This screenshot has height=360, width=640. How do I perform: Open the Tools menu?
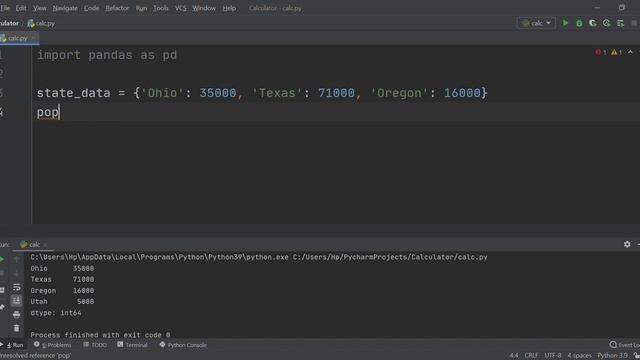[x=160, y=8]
